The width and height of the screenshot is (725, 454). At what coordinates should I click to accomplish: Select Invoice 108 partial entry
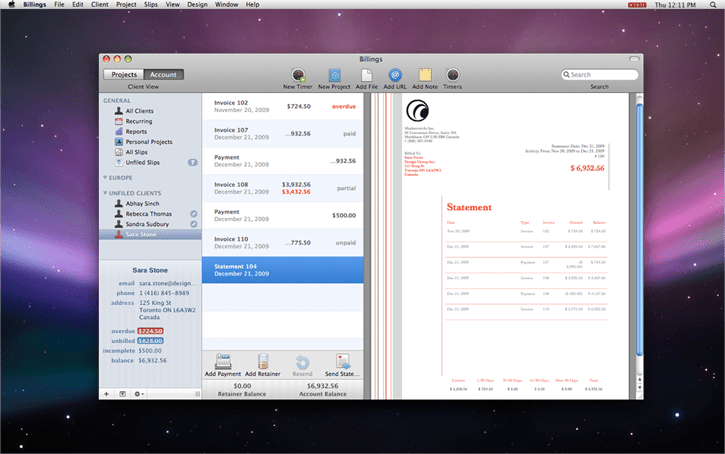click(283, 188)
